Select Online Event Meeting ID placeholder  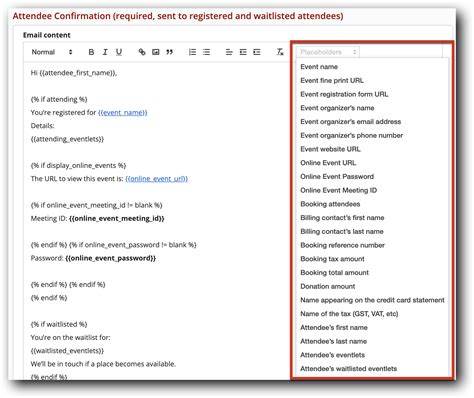(339, 190)
